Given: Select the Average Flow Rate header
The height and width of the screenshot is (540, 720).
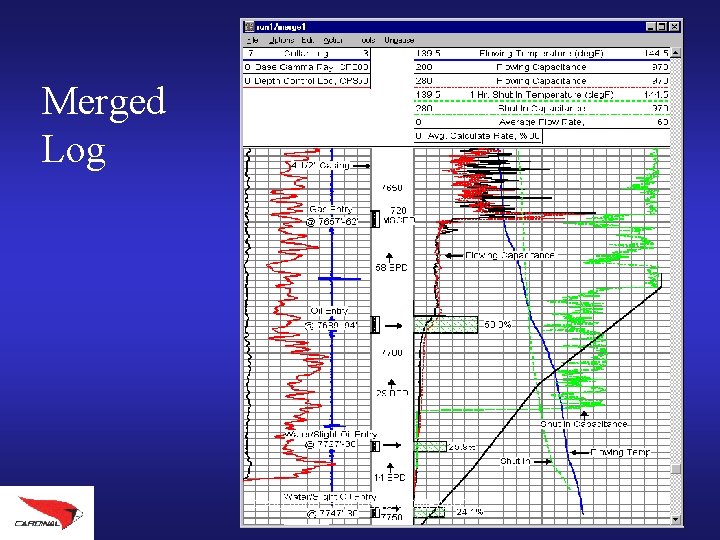Looking at the screenshot, I should tap(541, 122).
